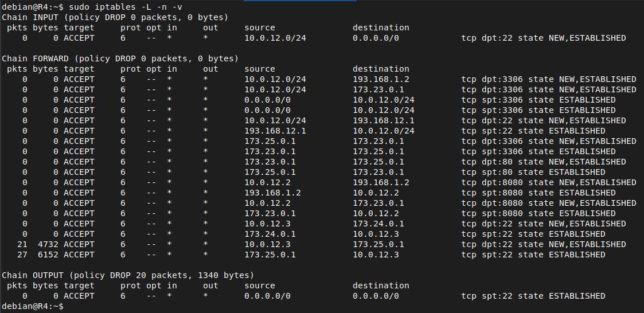The image size is (644, 313).
Task: Click ACCEPT target in the INPUT chain rule
Action: click(79, 38)
